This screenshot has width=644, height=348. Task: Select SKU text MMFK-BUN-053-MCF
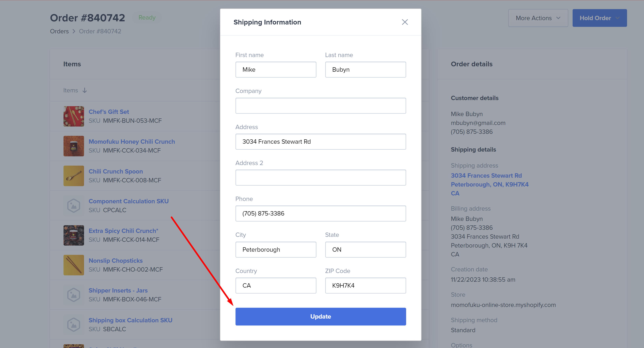click(x=133, y=121)
